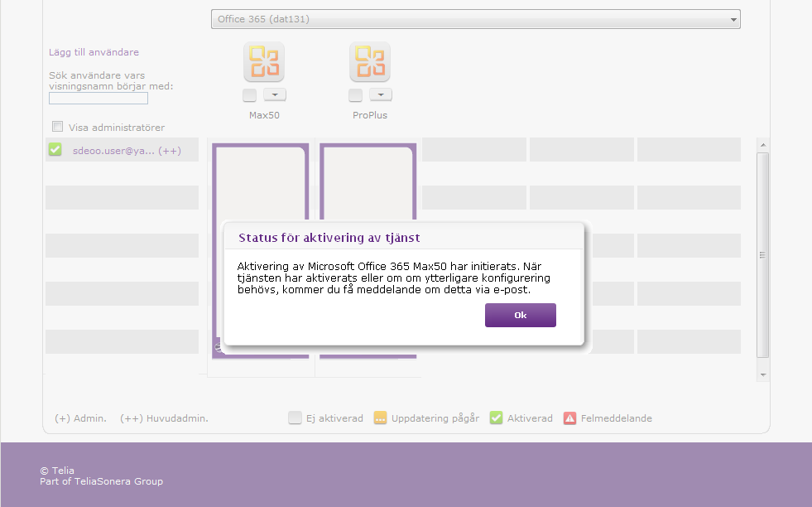Expand the dropdown arrow under Max50
This screenshot has height=507, width=812.
(275, 95)
